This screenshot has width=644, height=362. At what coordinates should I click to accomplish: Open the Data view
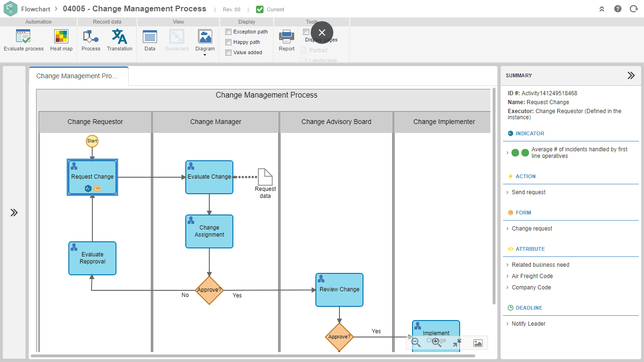click(x=150, y=40)
